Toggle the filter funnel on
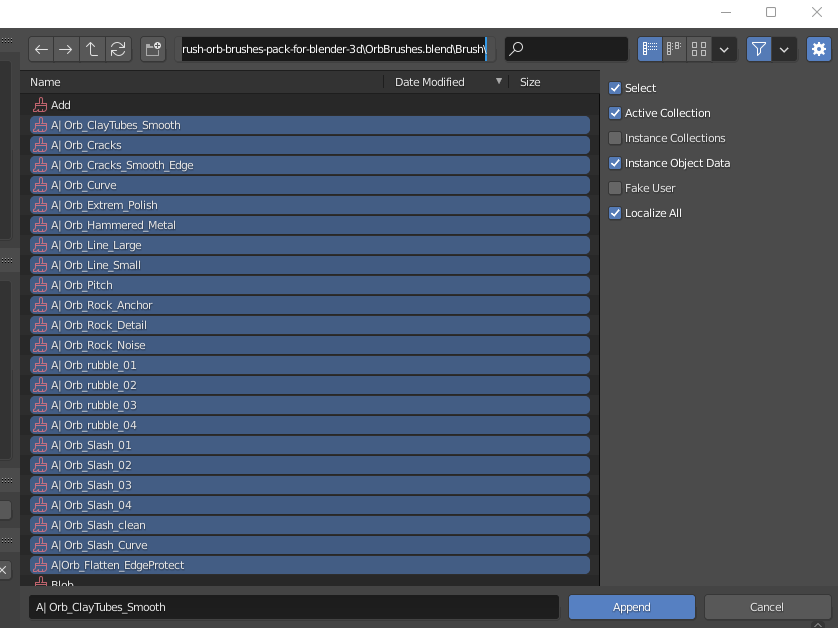838x628 pixels. tap(759, 48)
